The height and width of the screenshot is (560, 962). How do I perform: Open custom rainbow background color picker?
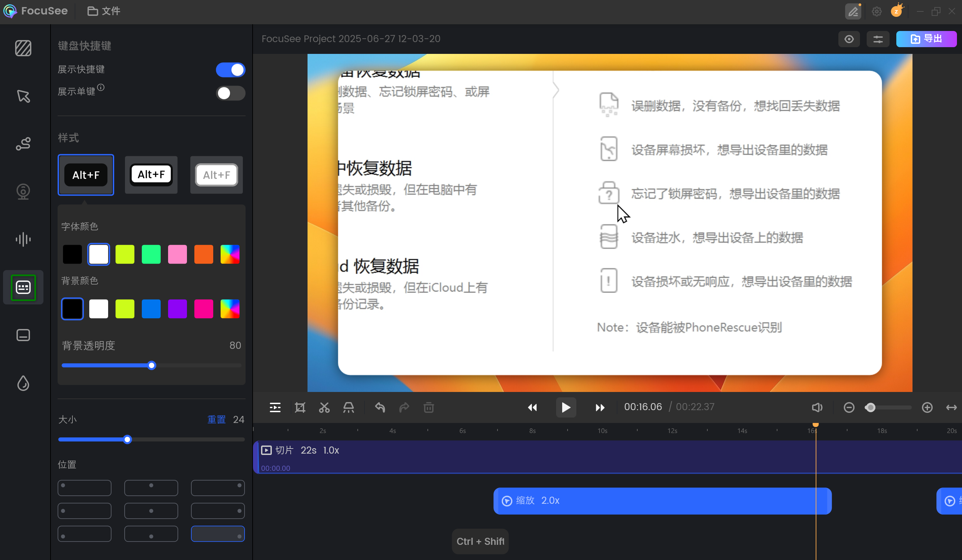click(230, 308)
